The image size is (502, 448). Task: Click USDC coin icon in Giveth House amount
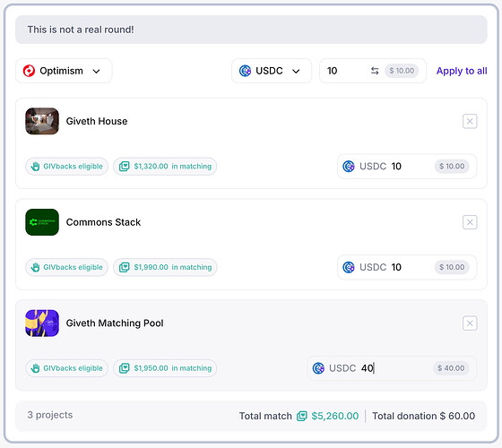click(349, 167)
